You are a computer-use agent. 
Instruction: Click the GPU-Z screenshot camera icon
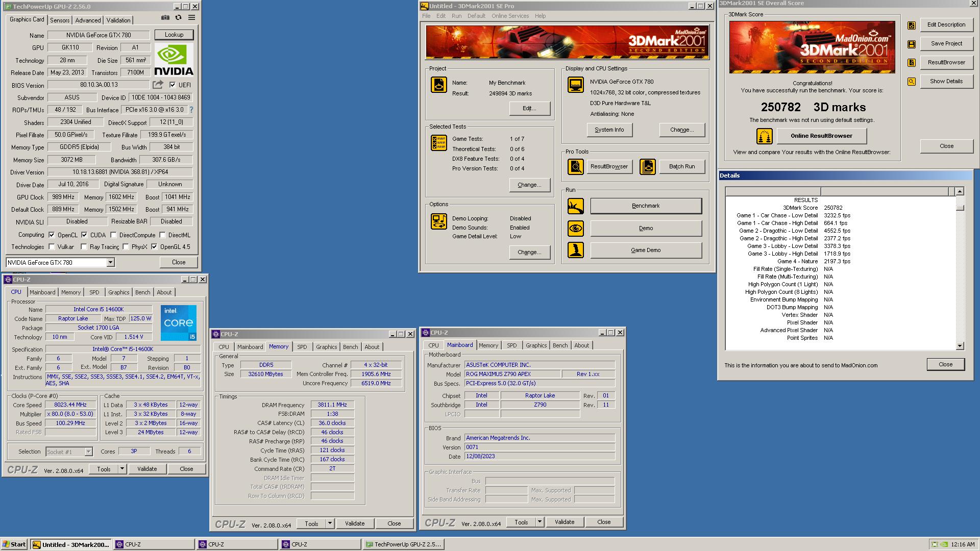tap(165, 17)
